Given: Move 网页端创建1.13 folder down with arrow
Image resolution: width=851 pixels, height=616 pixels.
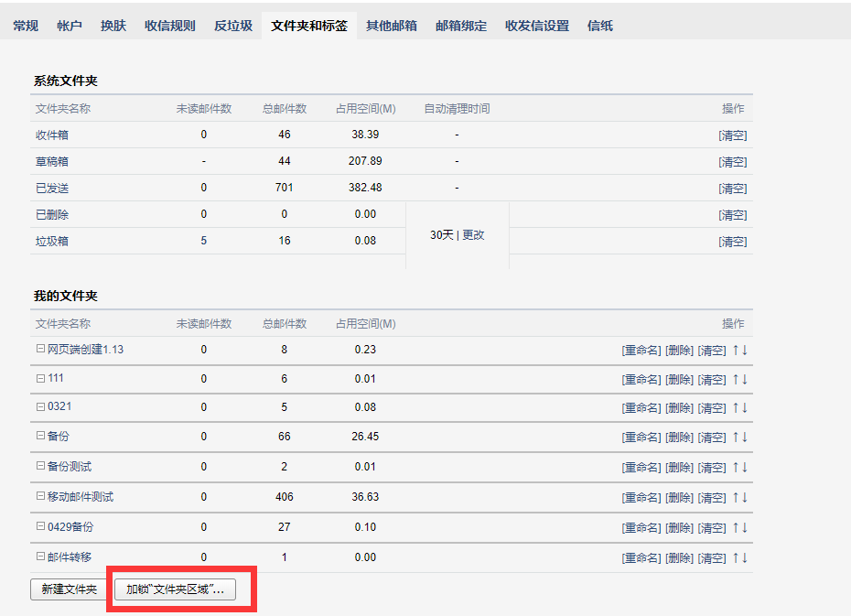Looking at the screenshot, I should 745,350.
